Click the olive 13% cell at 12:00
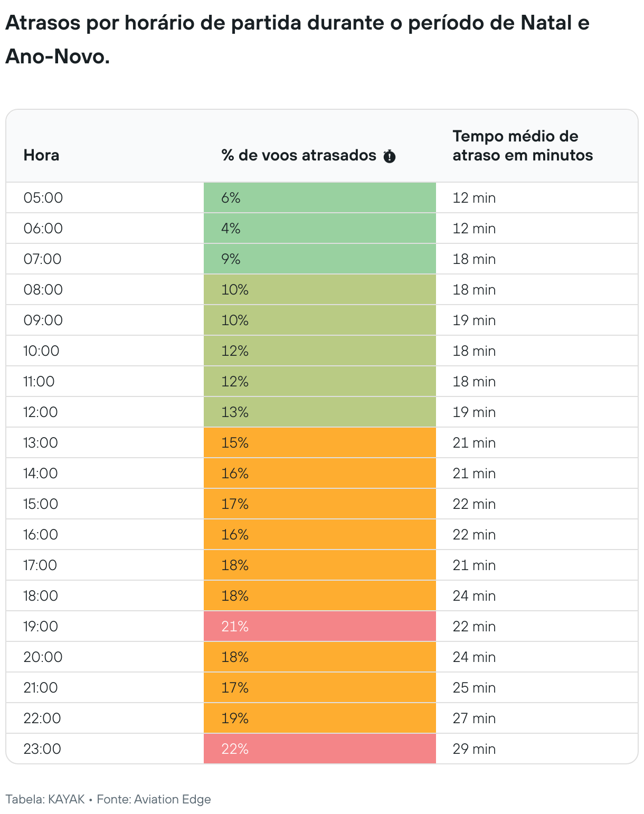644x814 pixels. [319, 412]
